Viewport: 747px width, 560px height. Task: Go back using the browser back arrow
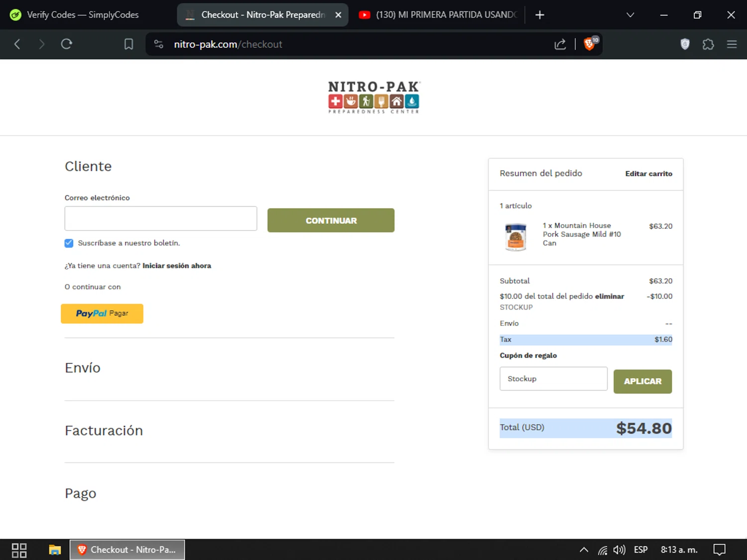[17, 44]
